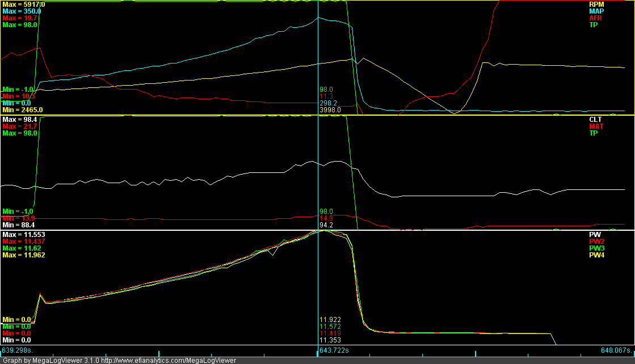Click the white PW legend label
The width and height of the screenshot is (635, 364).
(595, 234)
